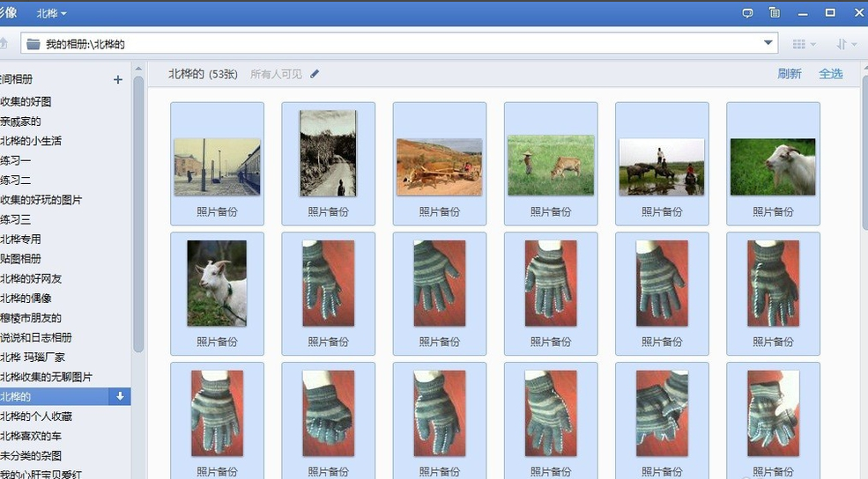Select the 北桦喜欢的车 album in sidebar
This screenshot has height=479, width=868.
point(32,436)
